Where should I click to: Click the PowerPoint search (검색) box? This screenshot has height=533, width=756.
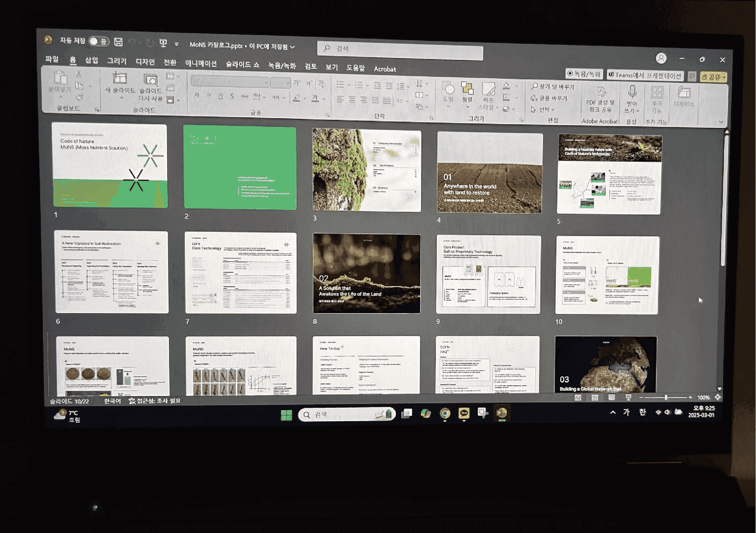[400, 50]
